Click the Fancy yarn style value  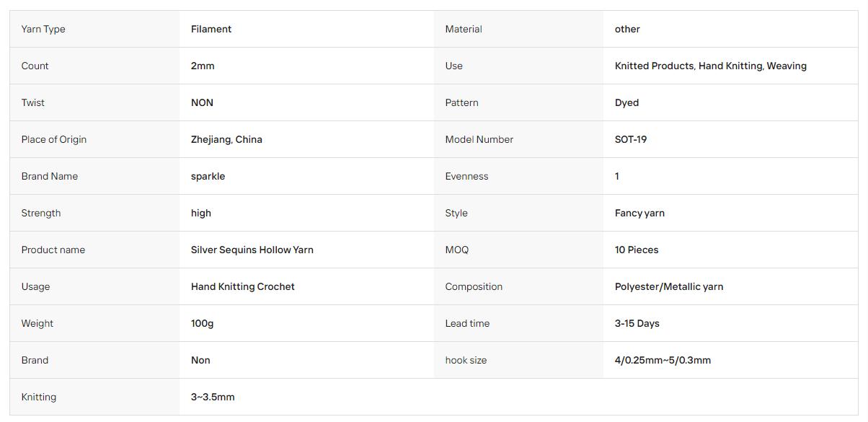pyautogui.click(x=639, y=213)
